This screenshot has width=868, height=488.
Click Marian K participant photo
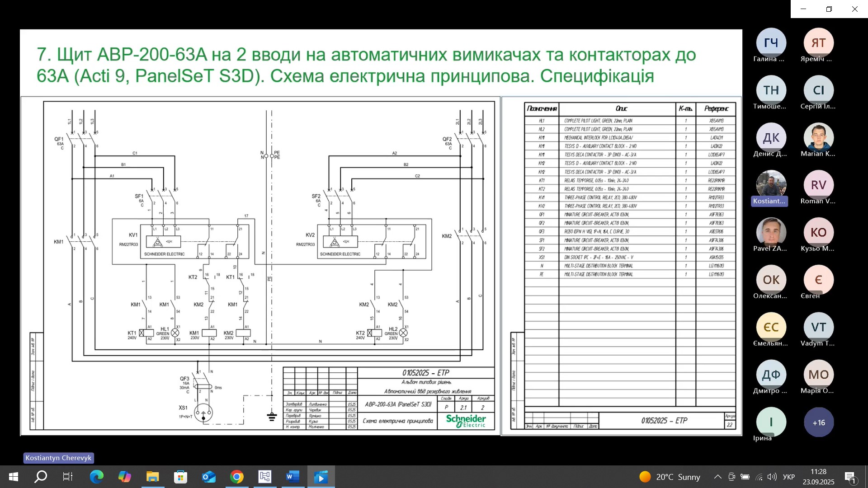[x=818, y=137]
